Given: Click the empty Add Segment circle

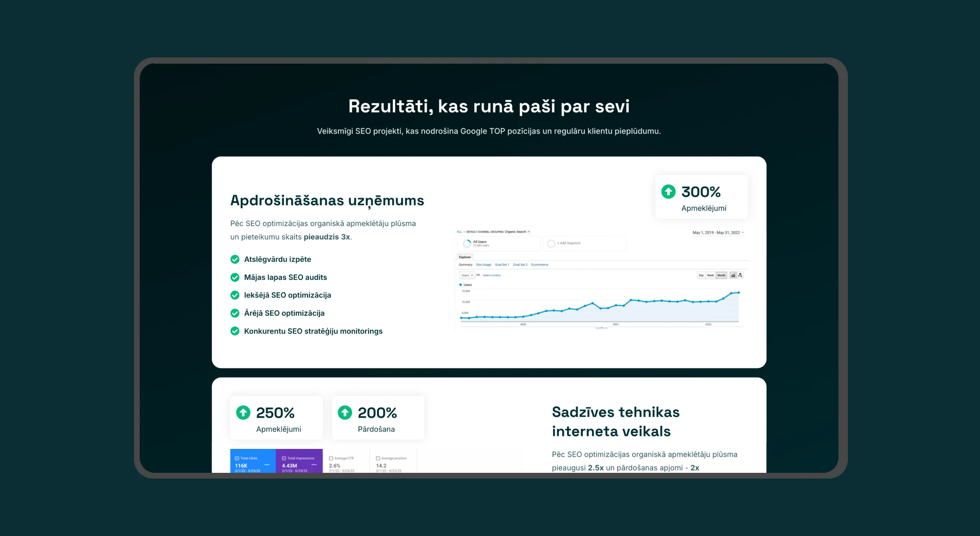Looking at the screenshot, I should click(551, 243).
